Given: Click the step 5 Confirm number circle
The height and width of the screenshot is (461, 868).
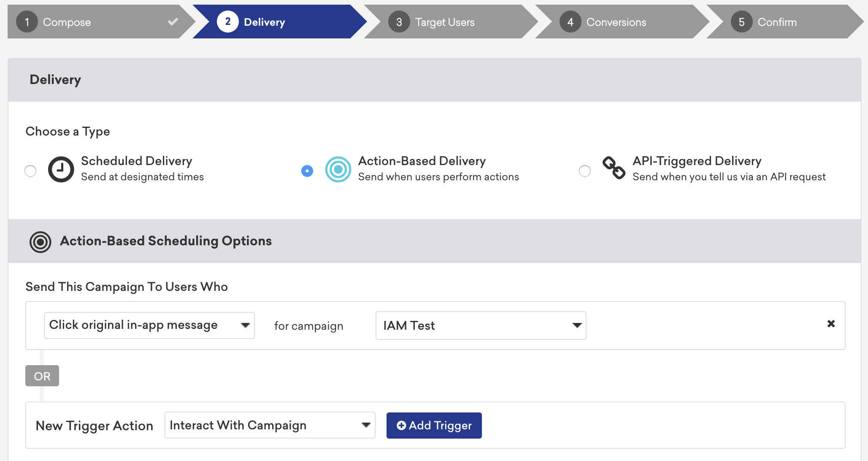Looking at the screenshot, I should pyautogui.click(x=741, y=22).
